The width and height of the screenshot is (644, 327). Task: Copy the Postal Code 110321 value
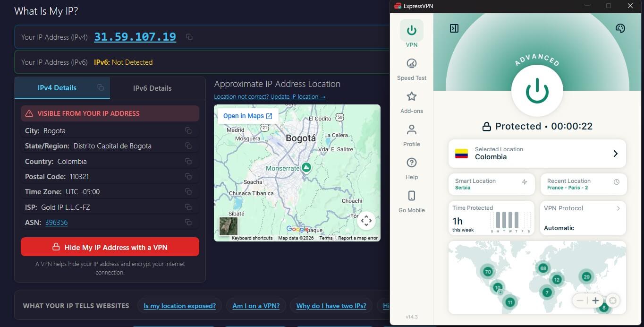188,176
